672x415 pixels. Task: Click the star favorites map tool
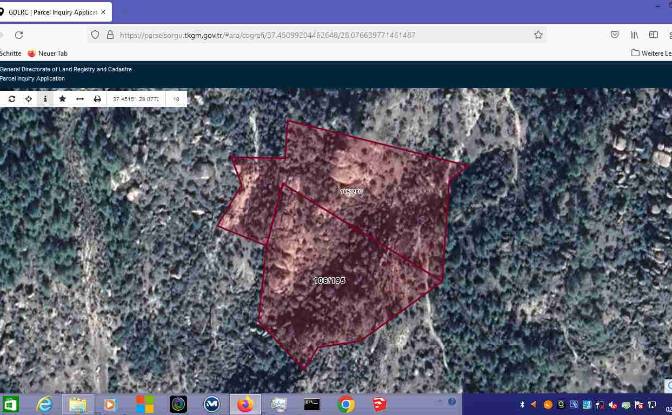[x=62, y=99]
